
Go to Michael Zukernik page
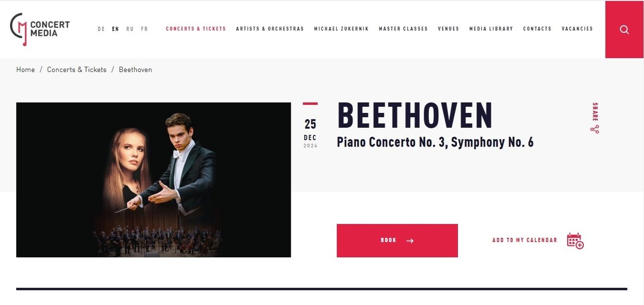tap(341, 29)
